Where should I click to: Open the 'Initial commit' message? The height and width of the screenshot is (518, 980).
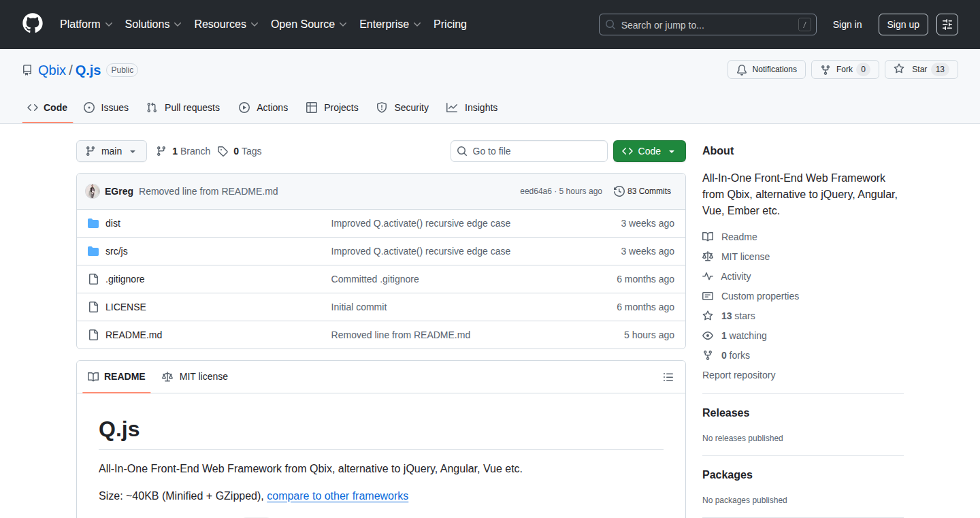(359, 307)
